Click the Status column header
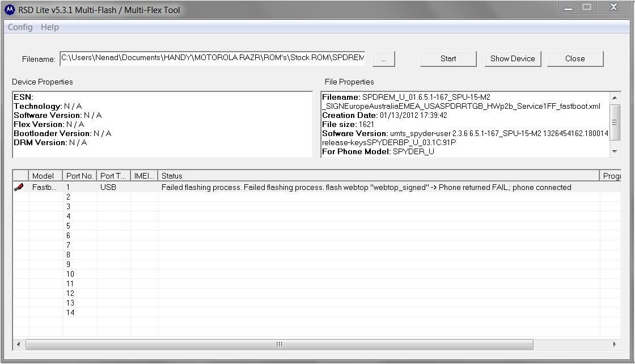Image resolution: width=635 pixels, height=364 pixels. (x=379, y=176)
